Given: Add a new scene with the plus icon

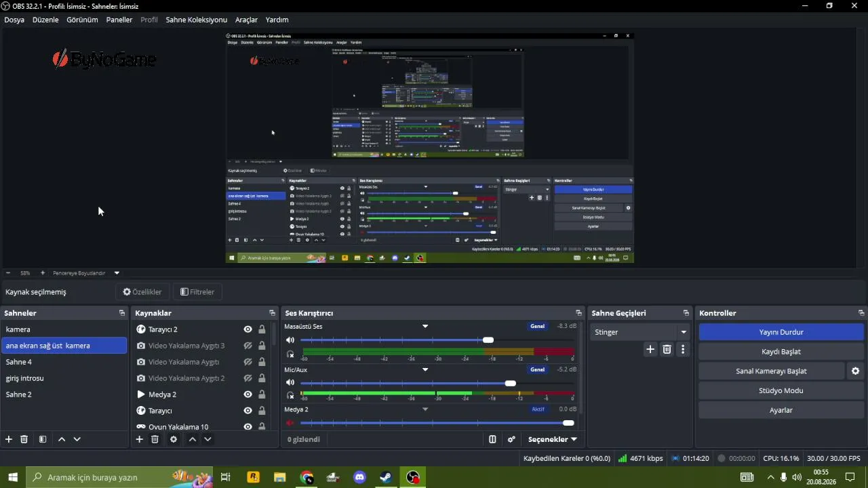Looking at the screenshot, I should pos(9,439).
